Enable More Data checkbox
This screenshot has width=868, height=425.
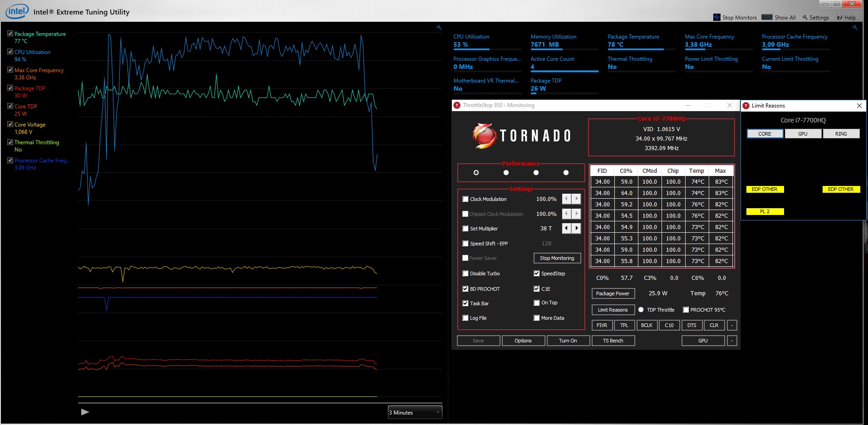coord(536,318)
